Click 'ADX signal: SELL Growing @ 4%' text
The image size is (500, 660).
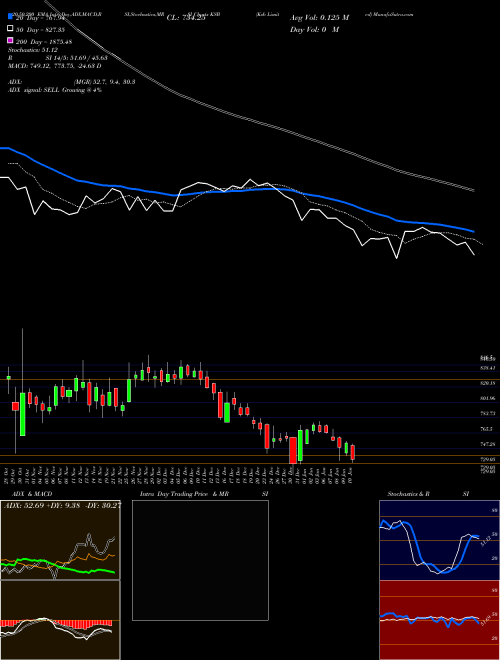tap(55, 90)
